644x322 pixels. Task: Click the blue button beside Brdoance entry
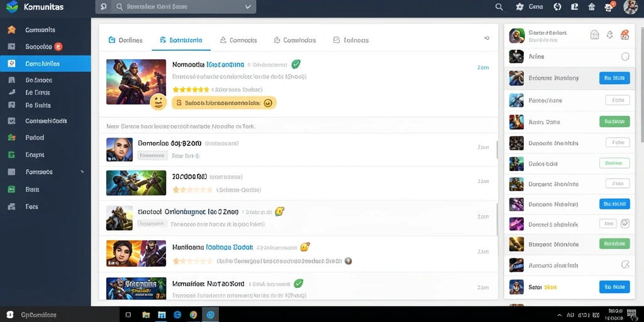[x=614, y=77]
